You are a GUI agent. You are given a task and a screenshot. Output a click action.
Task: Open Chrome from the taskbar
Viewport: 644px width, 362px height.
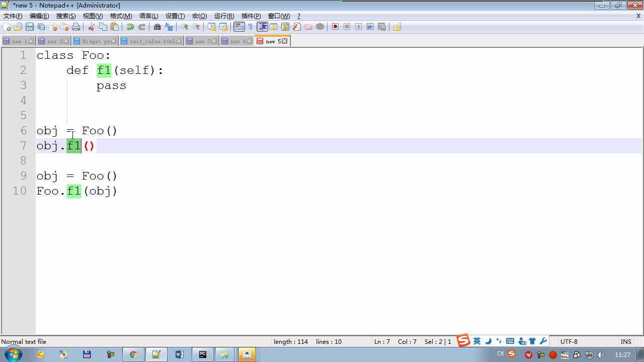click(133, 354)
